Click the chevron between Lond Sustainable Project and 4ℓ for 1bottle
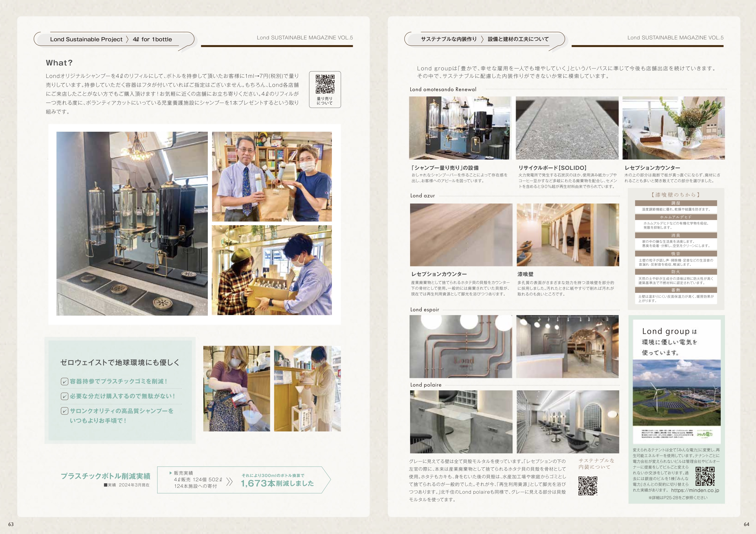 coord(128,39)
